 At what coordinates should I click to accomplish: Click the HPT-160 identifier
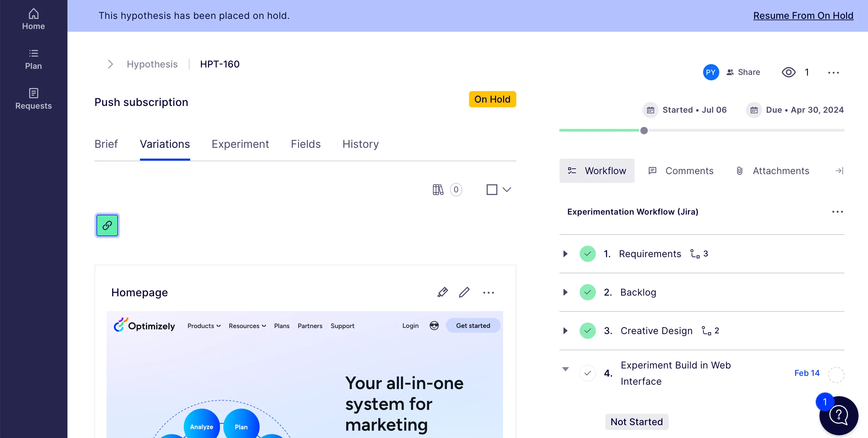click(220, 64)
